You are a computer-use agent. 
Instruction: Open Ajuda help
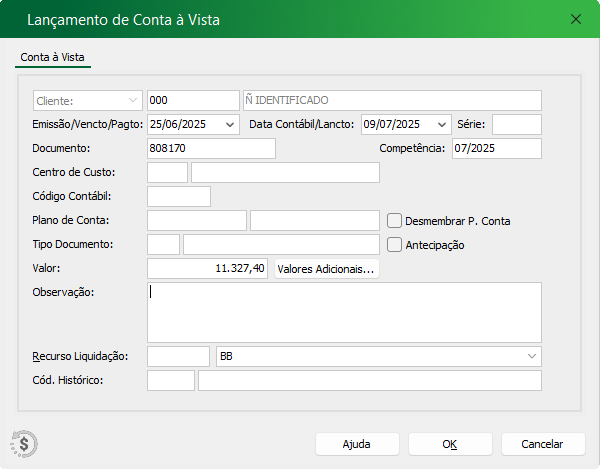point(357,444)
